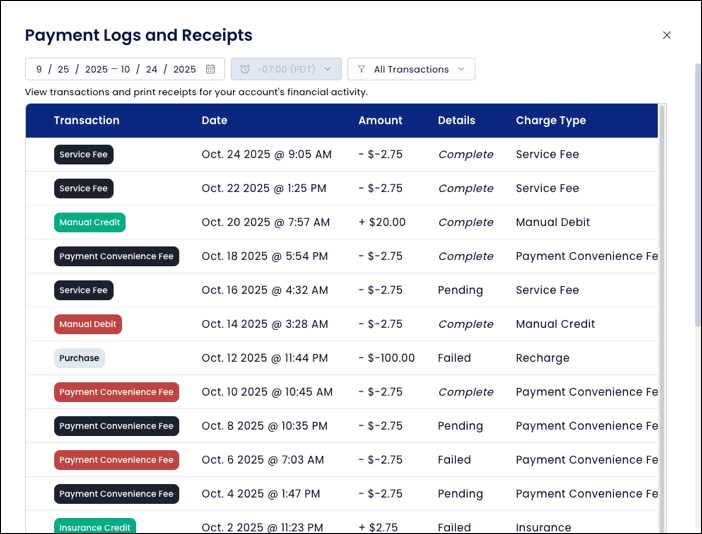Click the start day field showing 25
The height and width of the screenshot is (534, 702).
point(63,69)
